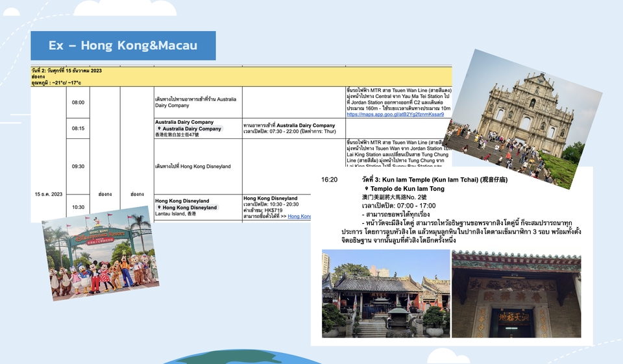The height and width of the screenshot is (364, 623).
Task: Click the 'เดินทางไปที่ Hong Kong Disneyland' cell
Action: [198, 167]
